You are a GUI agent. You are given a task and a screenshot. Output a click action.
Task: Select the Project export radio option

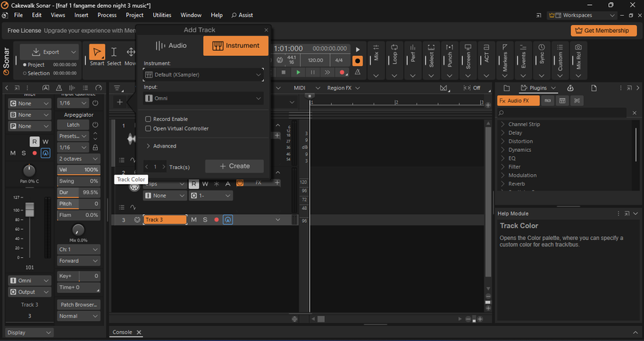pyautogui.click(x=24, y=65)
